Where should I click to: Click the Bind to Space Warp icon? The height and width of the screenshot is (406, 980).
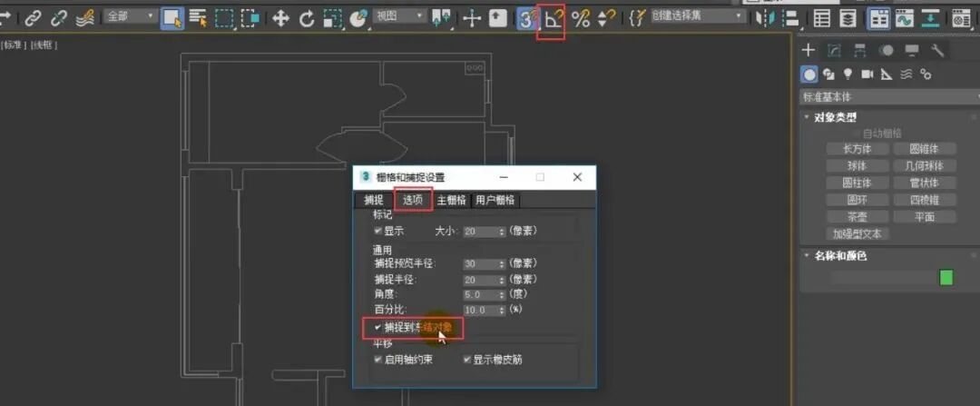point(84,19)
